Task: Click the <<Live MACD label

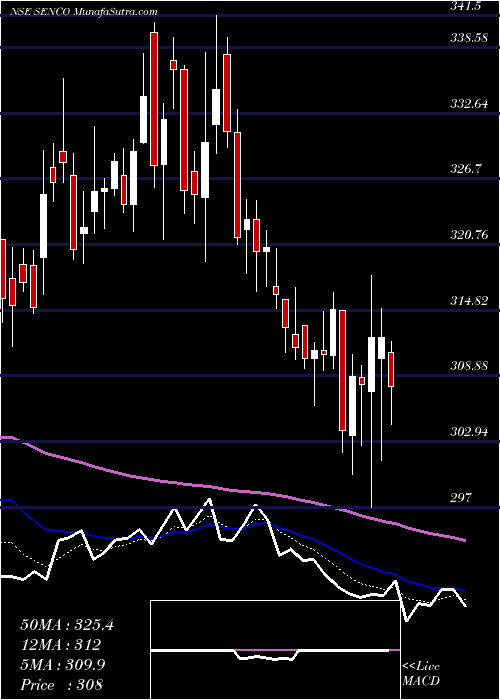Action: click(x=421, y=674)
